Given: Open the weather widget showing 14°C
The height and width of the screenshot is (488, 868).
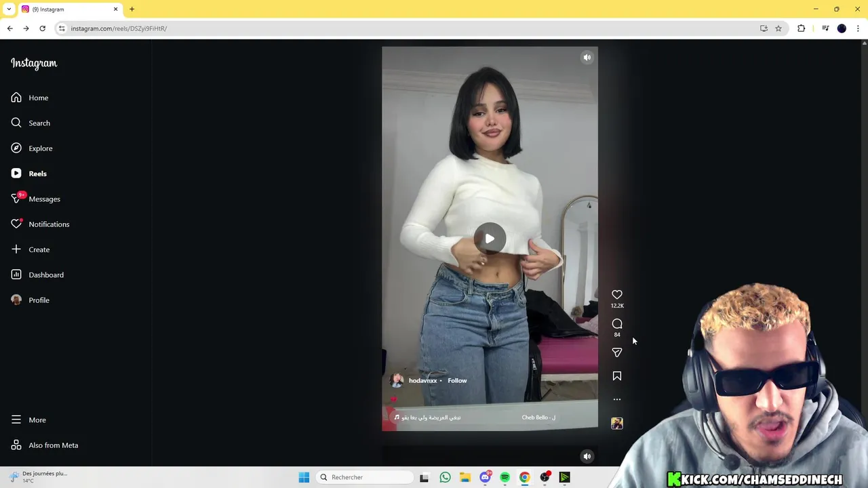Looking at the screenshot, I should (x=39, y=477).
